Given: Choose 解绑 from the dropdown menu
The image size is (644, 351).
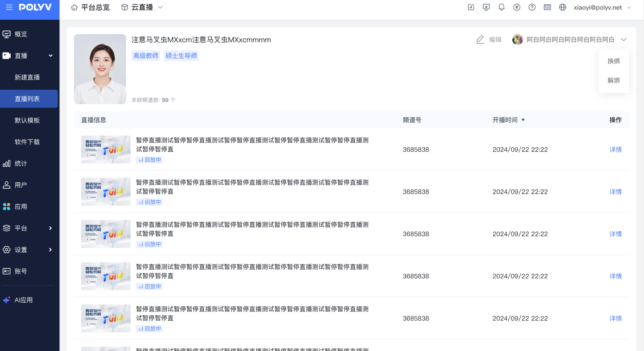Looking at the screenshot, I should [x=614, y=80].
